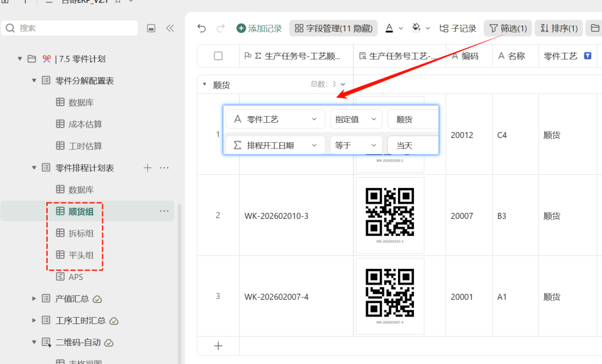Expand the 产值汇总 node

click(34, 298)
